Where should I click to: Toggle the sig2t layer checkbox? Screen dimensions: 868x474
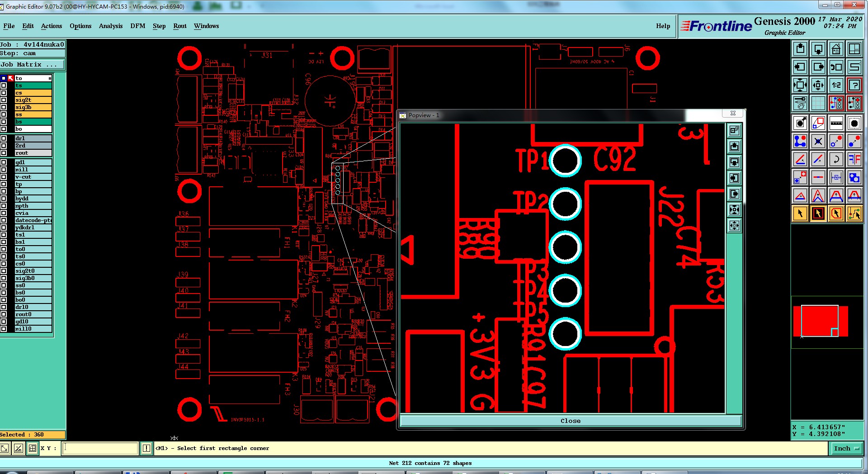tap(4, 100)
